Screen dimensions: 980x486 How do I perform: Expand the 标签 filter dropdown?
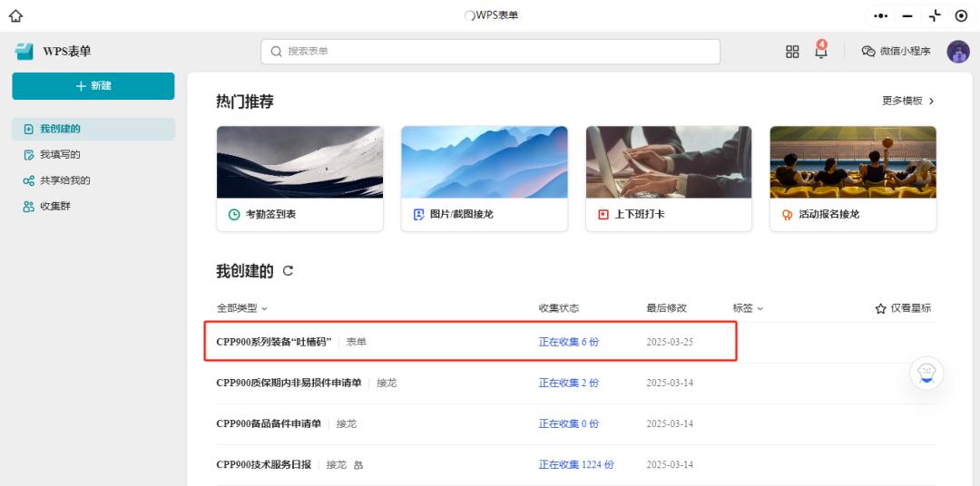click(x=748, y=308)
